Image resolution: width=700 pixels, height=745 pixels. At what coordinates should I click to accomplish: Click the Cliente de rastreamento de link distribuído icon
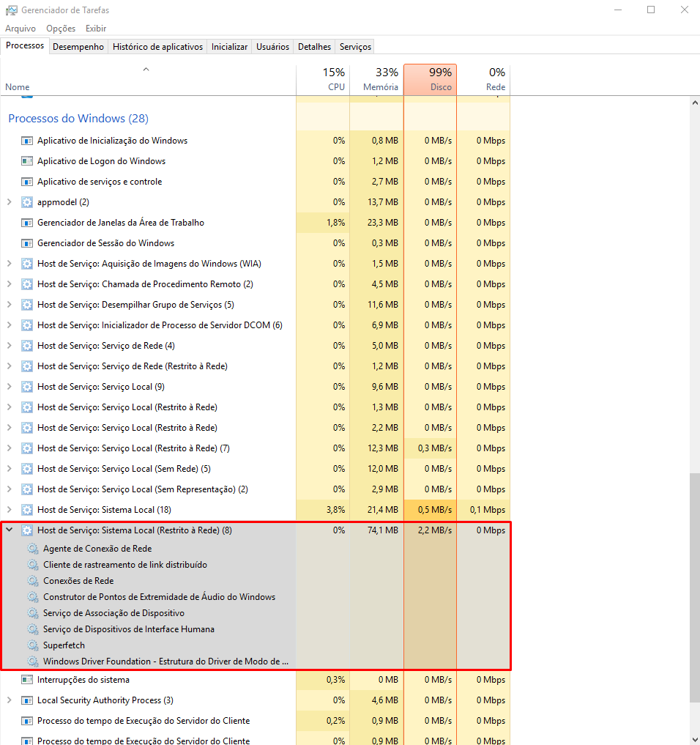pyautogui.click(x=33, y=565)
